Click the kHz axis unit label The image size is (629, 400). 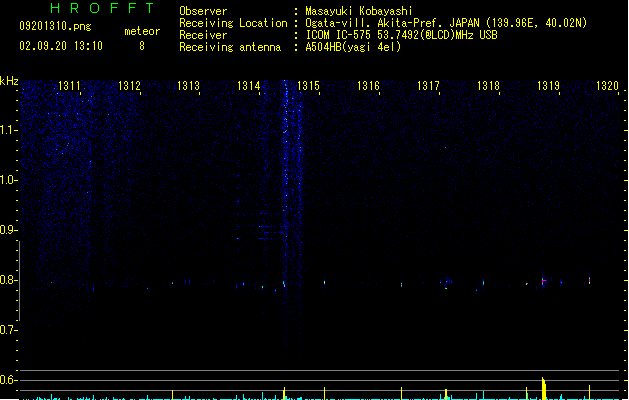pyautogui.click(x=9, y=81)
